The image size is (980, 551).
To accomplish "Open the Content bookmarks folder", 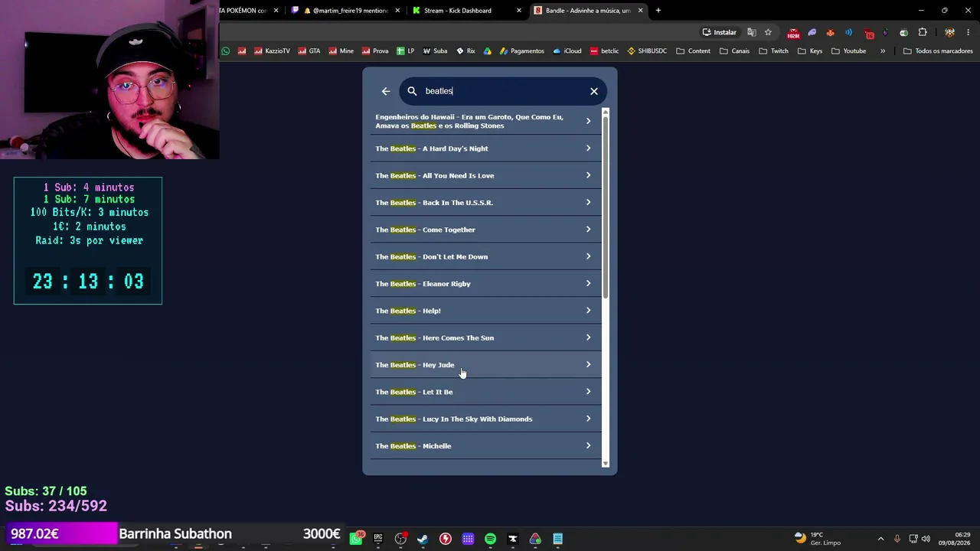I will coord(693,51).
